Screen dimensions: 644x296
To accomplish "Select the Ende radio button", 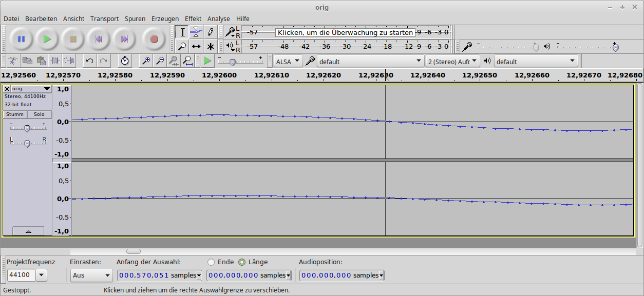I will click(x=211, y=262).
